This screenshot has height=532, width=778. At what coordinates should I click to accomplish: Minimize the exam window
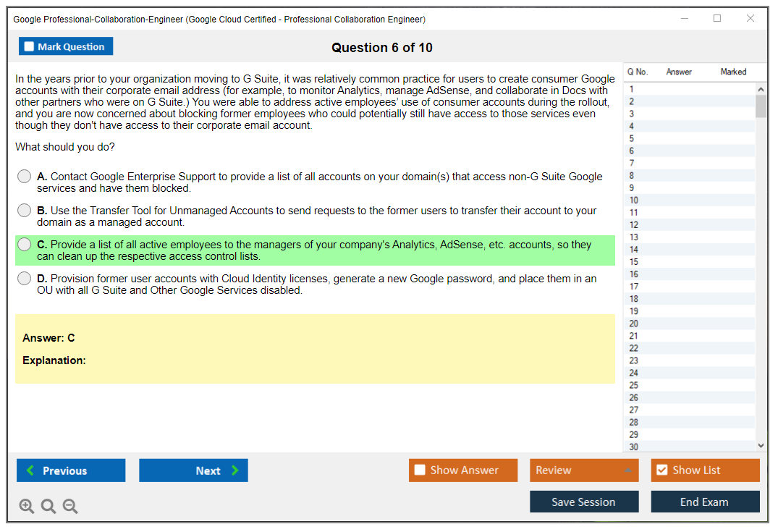point(684,19)
